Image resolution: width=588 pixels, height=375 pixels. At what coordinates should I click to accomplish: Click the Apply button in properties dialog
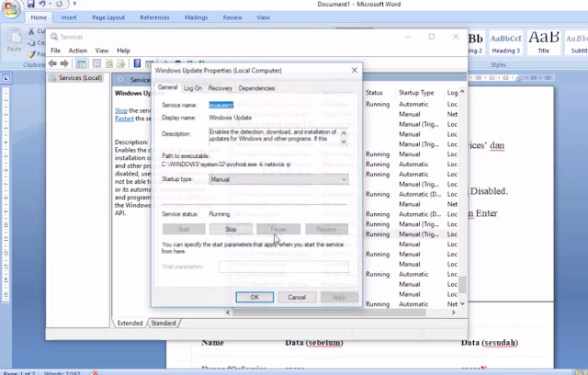click(339, 298)
